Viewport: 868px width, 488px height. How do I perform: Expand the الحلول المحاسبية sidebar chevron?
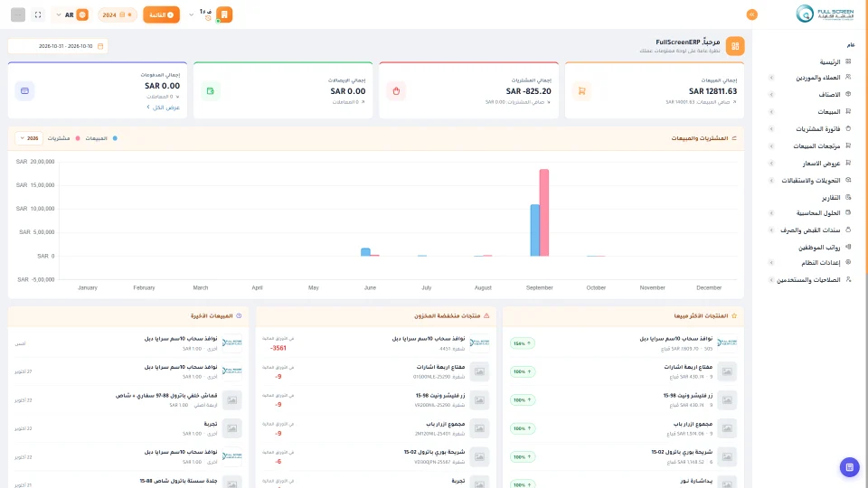(771, 213)
